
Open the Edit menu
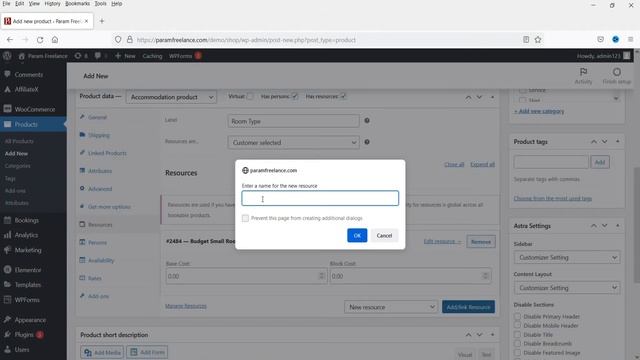(x=20, y=4)
